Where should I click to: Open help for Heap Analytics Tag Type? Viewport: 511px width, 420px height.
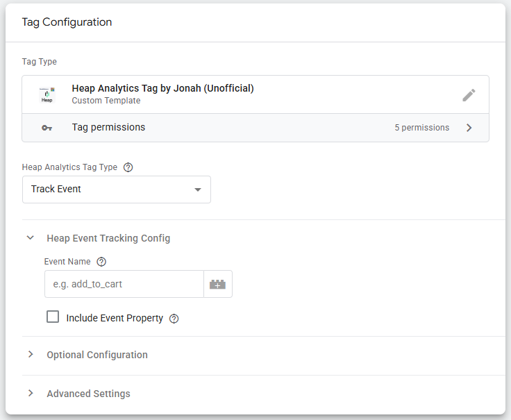point(128,167)
